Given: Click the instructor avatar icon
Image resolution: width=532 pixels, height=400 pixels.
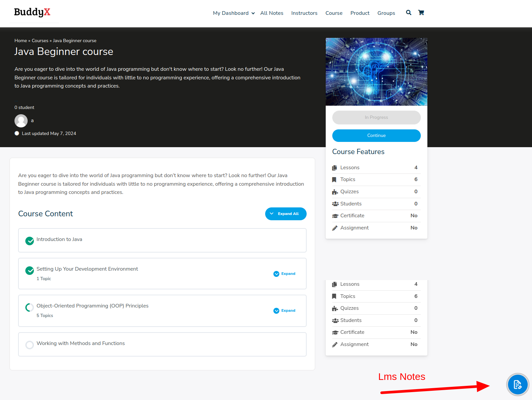Looking at the screenshot, I should click(x=21, y=121).
